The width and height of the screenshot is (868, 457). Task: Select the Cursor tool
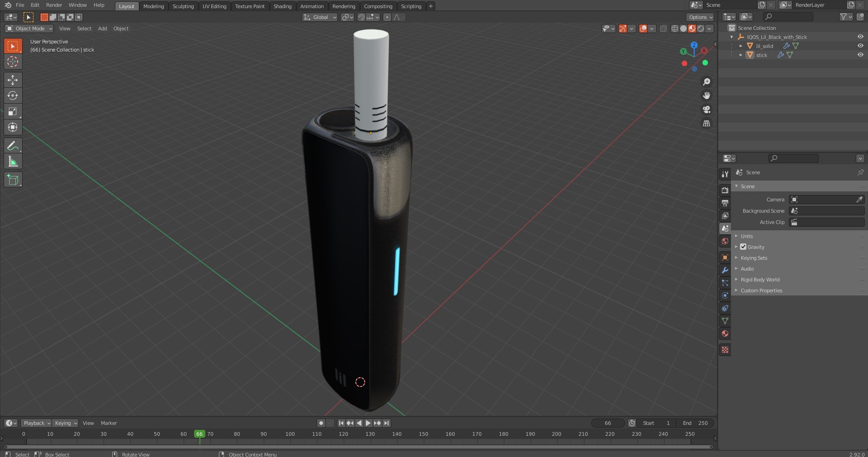coord(13,62)
